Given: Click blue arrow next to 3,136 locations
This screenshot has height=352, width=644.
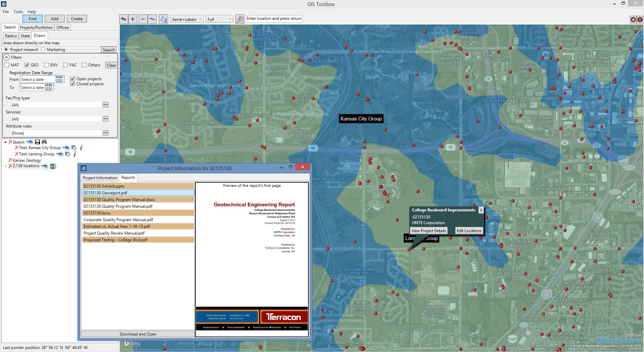Looking at the screenshot, I should 45,166.
